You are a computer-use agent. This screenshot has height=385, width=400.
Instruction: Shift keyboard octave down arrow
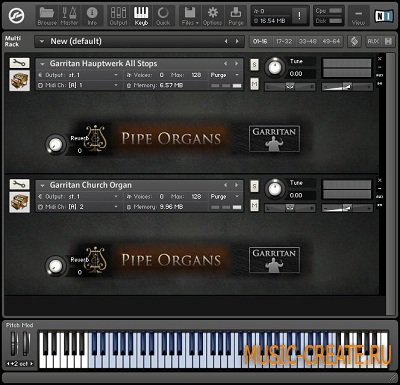[x=8, y=364]
